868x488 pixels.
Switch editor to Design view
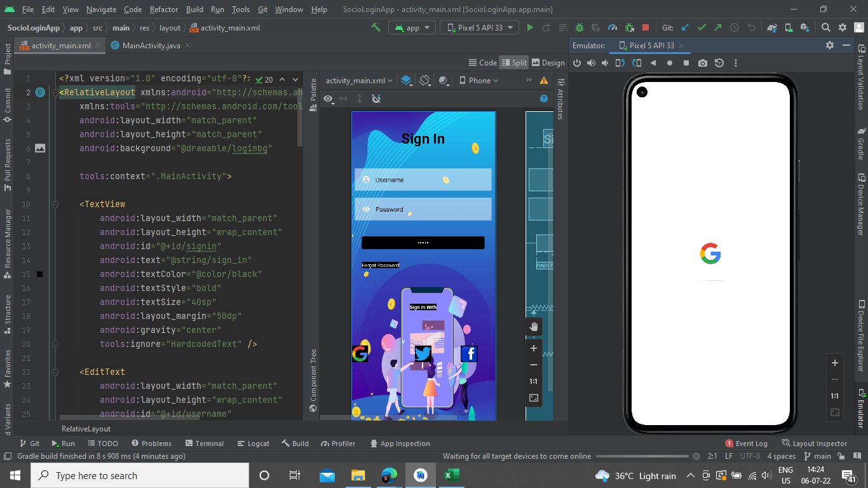click(x=548, y=62)
